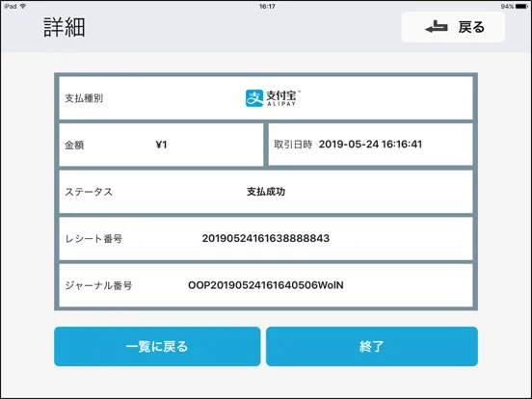Click the 取引日時 label
The image size is (532, 399).
tap(293, 145)
